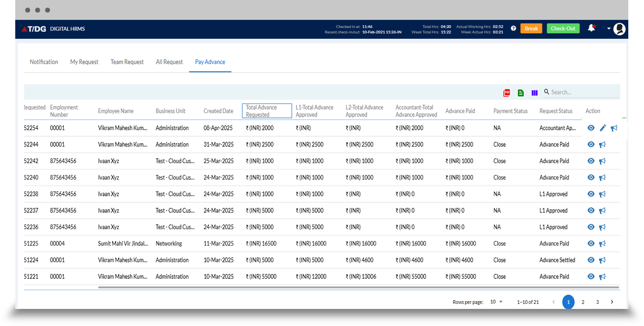Select page 1 in pagination
Screen dimensions: 644x326
point(568,302)
